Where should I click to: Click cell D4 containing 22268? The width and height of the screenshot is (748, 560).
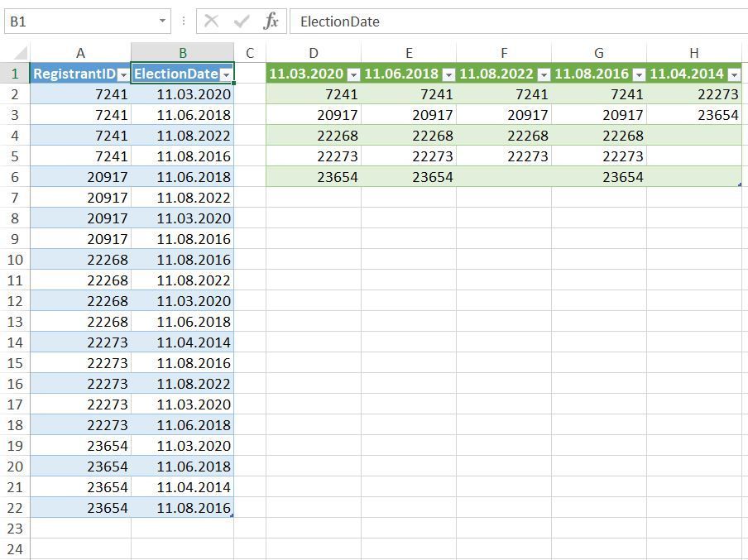coord(314,136)
